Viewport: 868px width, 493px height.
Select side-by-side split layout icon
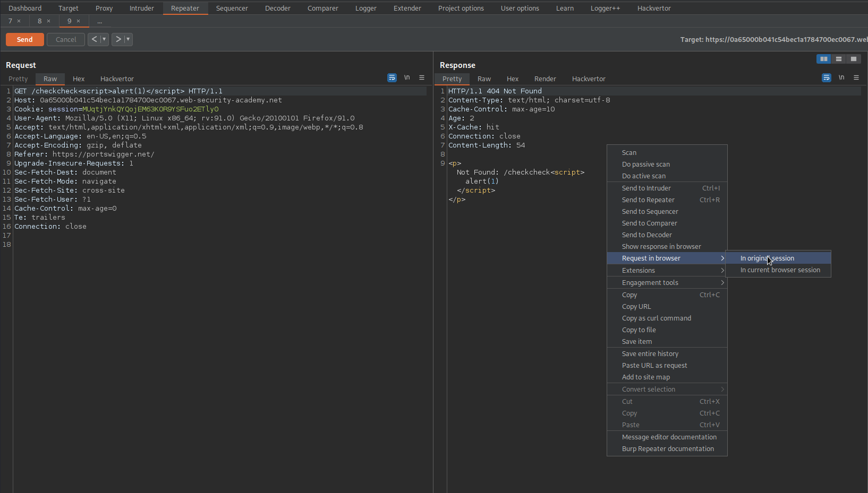[824, 59]
